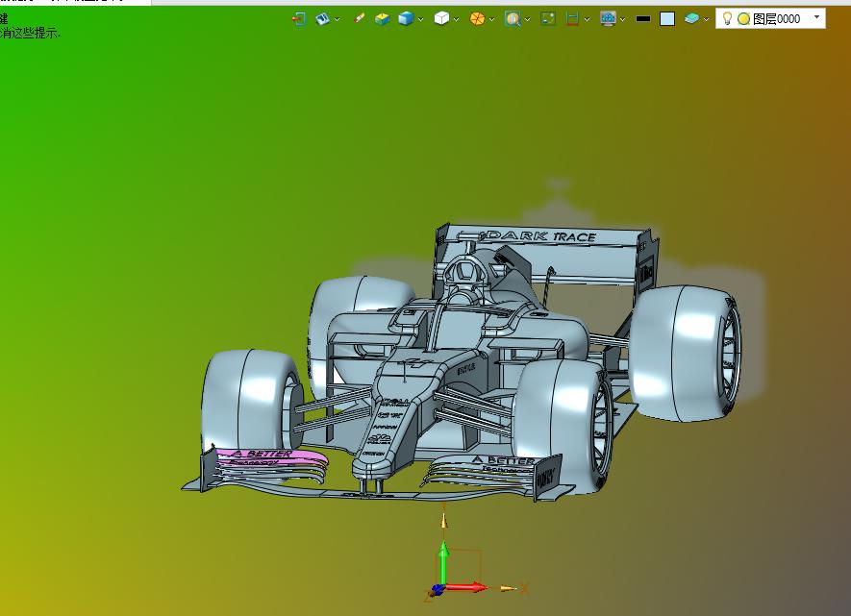Click yellow circle icon beside 图层0000

click(744, 19)
